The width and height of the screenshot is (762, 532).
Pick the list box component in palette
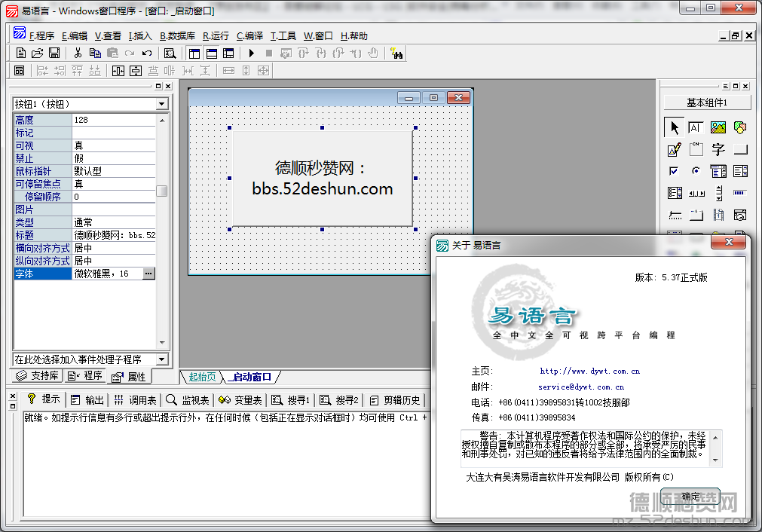tap(740, 171)
